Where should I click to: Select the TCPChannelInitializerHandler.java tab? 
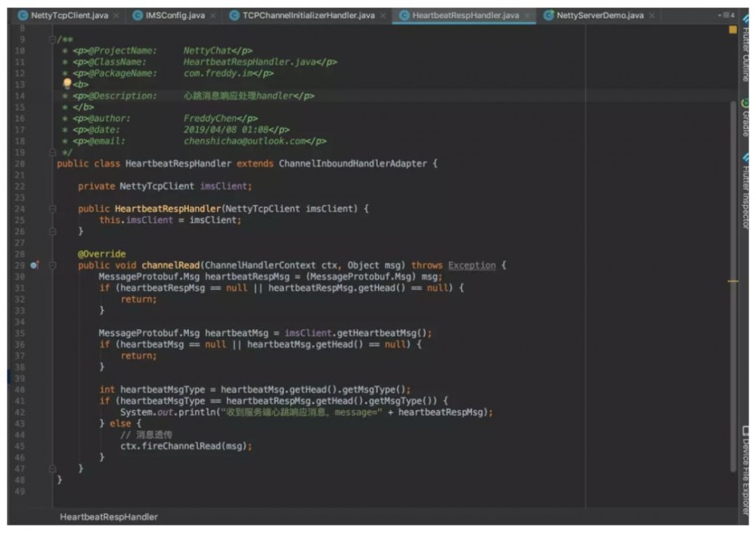[x=308, y=15]
